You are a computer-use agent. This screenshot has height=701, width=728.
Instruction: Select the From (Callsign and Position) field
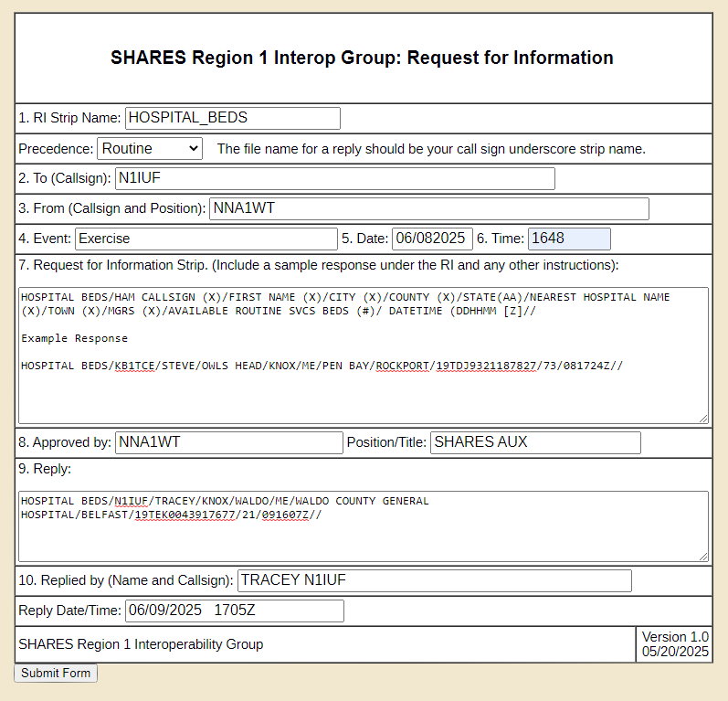(x=428, y=208)
